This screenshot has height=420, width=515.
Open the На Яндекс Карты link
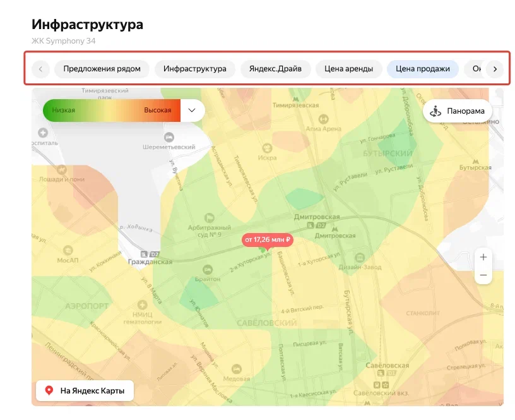[85, 390]
